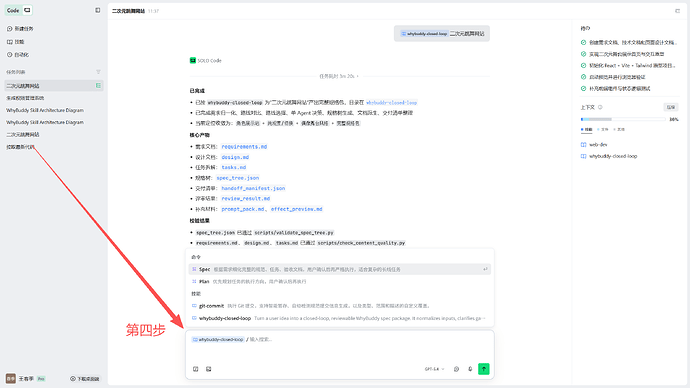Screen dimensions: 690x388
Task: Select the git-commit skill entry
Action: click(x=340, y=306)
